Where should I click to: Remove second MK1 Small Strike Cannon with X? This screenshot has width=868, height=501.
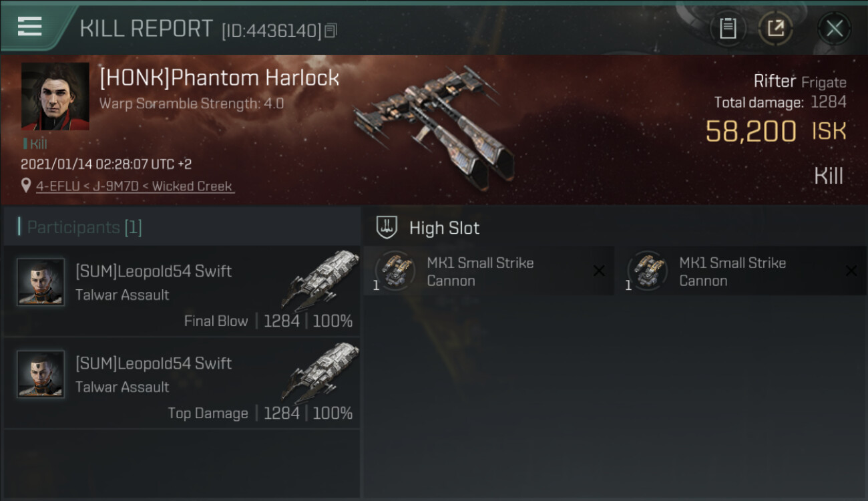pos(851,271)
